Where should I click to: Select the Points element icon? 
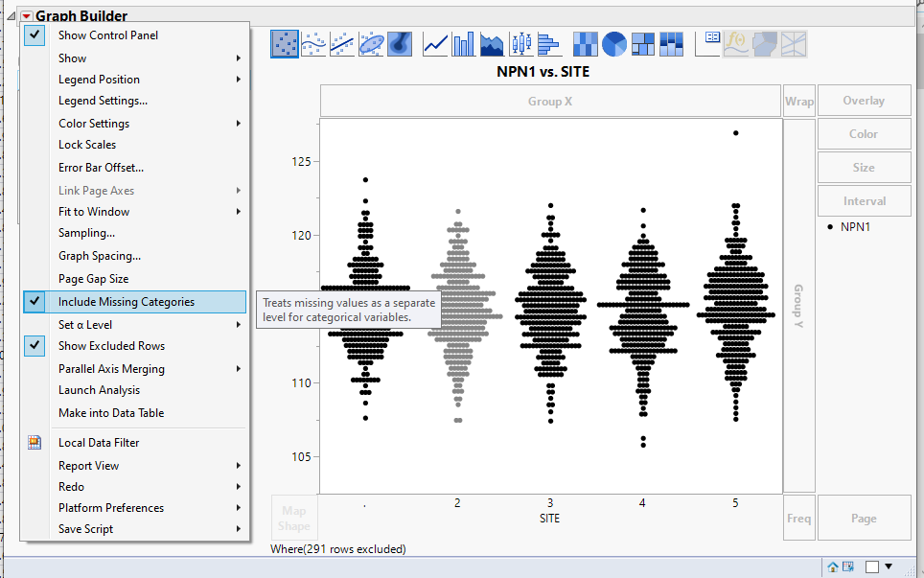pyautogui.click(x=285, y=44)
